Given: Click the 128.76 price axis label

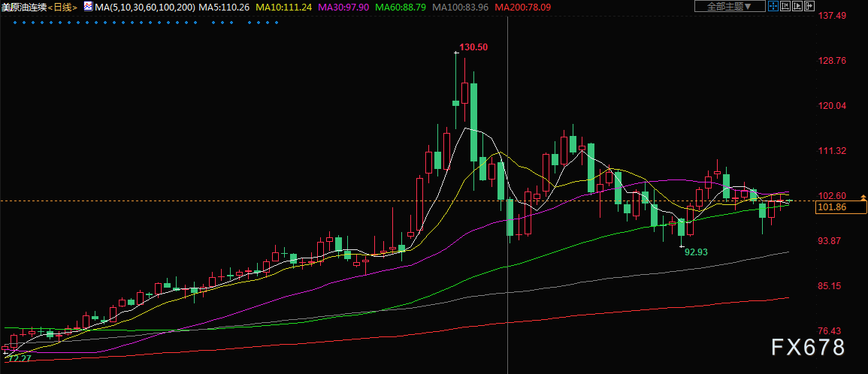Looking at the screenshot, I should [833, 60].
